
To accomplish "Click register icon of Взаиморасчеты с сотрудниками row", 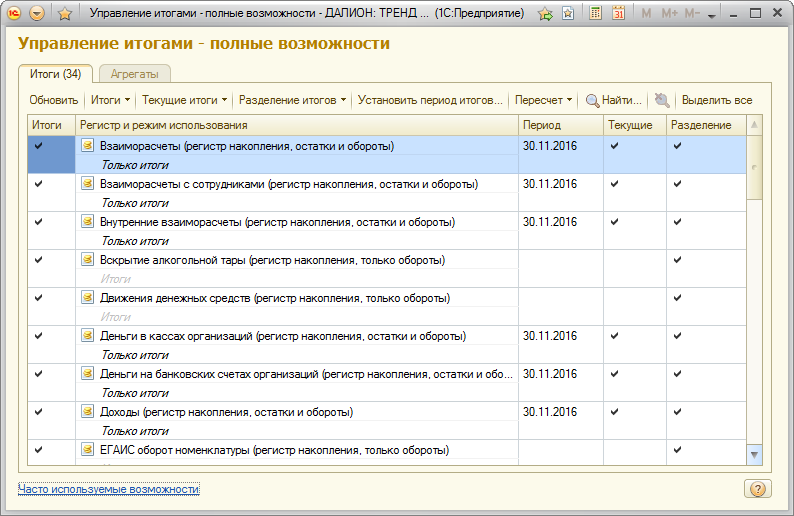I will [88, 183].
